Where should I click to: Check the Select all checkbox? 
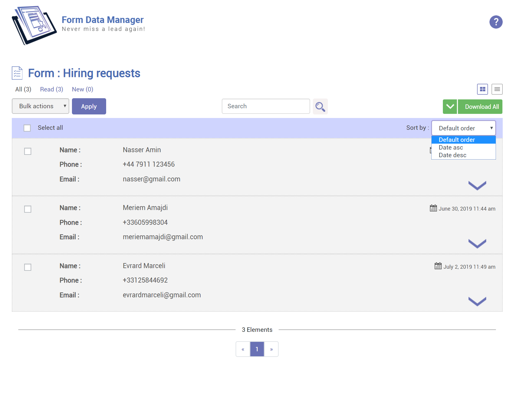click(x=27, y=128)
